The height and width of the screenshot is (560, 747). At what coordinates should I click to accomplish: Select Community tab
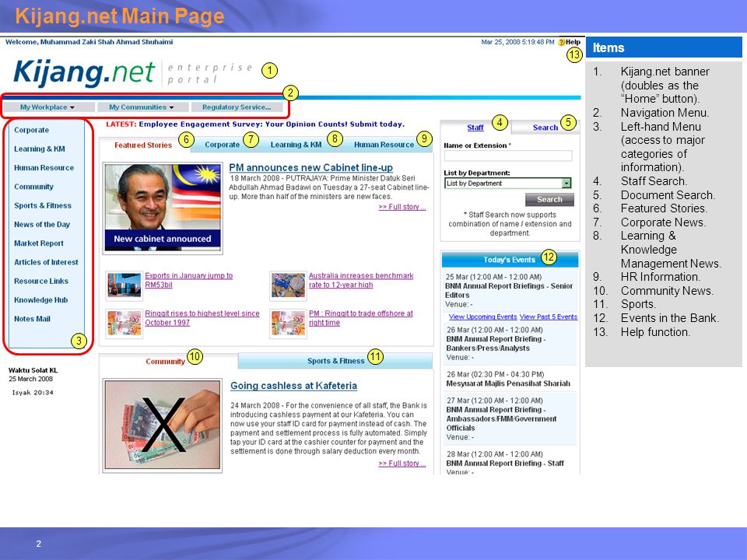tap(165, 362)
